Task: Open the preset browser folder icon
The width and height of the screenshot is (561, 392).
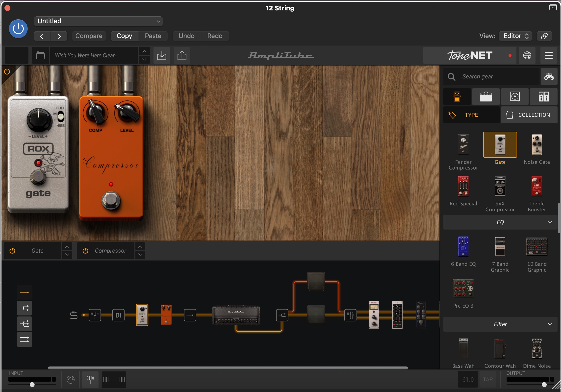Action: 40,55
